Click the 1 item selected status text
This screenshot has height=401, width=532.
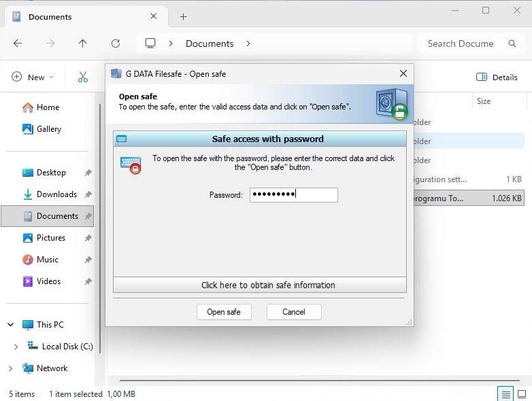coord(76,394)
